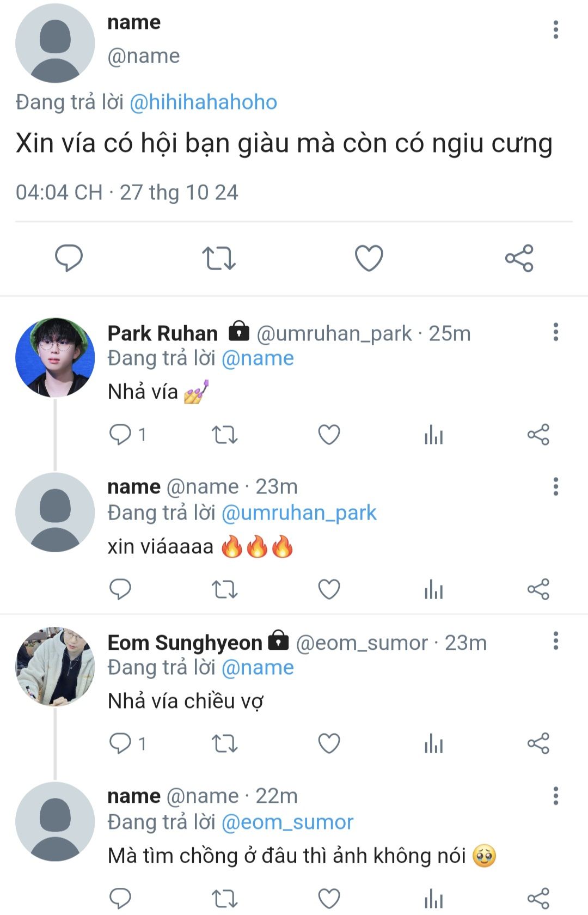This screenshot has height=915, width=588.
Task: Open the @eom_sumor mention link
Action: (x=287, y=822)
